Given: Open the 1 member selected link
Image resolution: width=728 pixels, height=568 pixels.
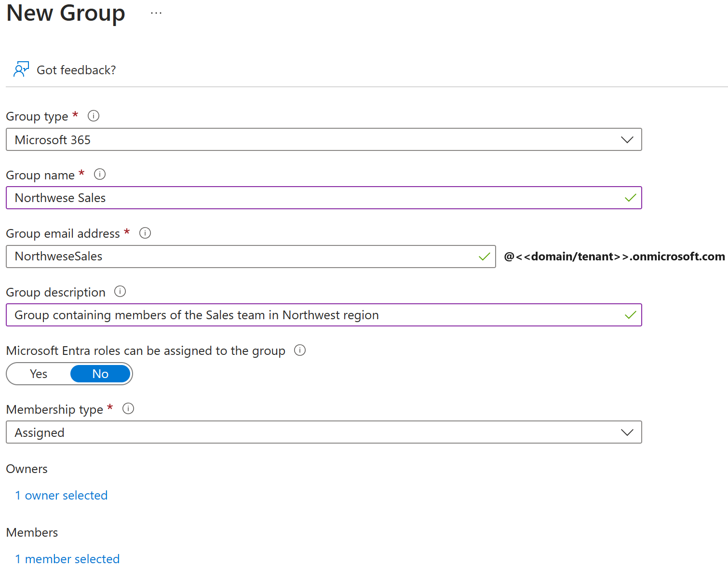Looking at the screenshot, I should coord(67,559).
